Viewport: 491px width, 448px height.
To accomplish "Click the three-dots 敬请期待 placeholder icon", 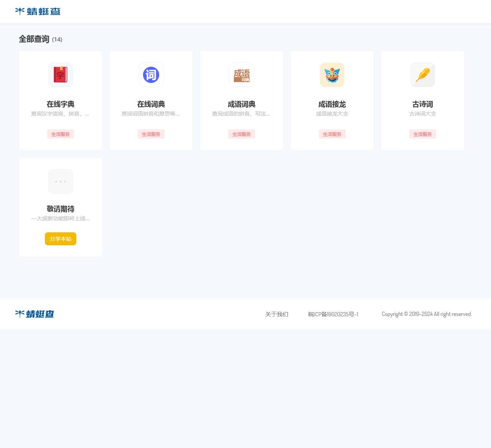I will coord(61,182).
